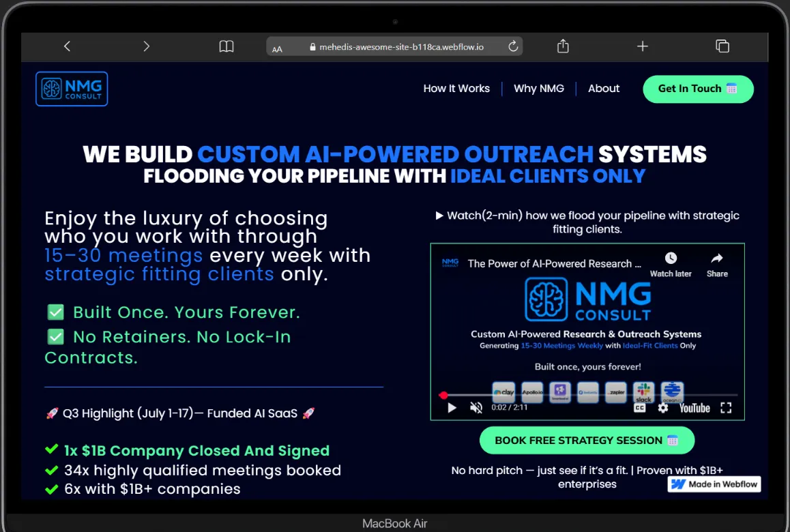This screenshot has height=532, width=790.
Task: Toggle closed captions (CC)
Action: (639, 407)
